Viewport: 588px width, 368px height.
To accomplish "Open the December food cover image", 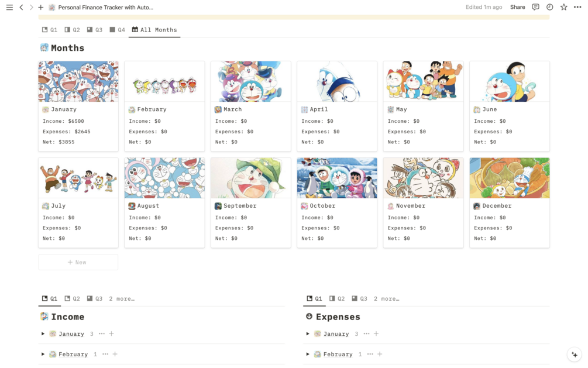I will 510,178.
